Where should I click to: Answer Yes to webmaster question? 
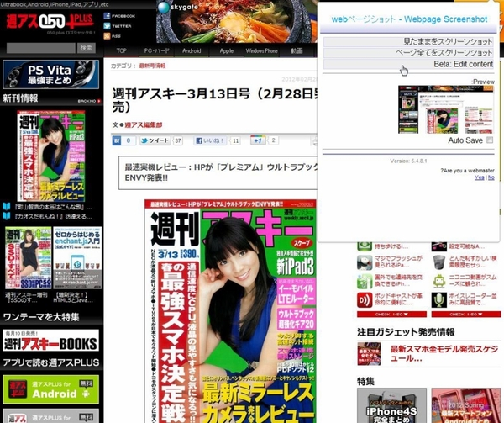(x=480, y=177)
